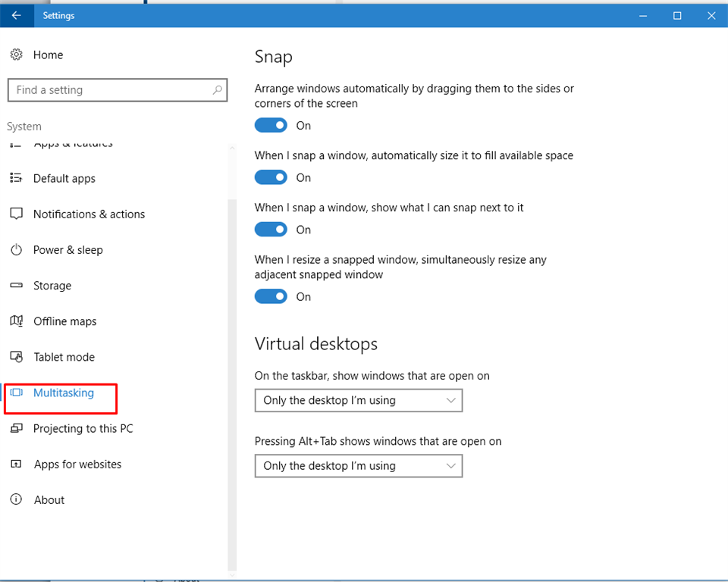The image size is (728, 582).
Task: Open Default apps settings
Action: tap(64, 179)
